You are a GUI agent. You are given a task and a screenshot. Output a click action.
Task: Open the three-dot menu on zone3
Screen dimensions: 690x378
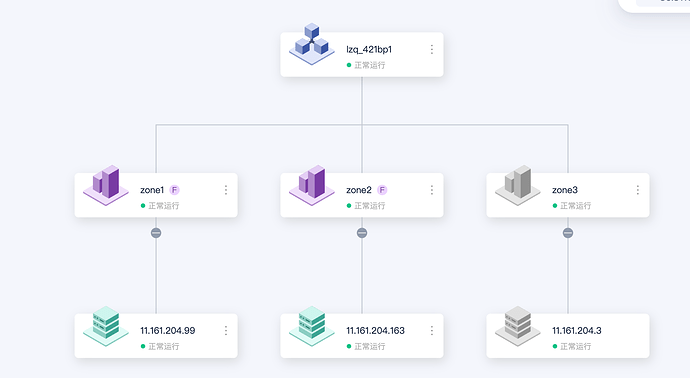638,190
